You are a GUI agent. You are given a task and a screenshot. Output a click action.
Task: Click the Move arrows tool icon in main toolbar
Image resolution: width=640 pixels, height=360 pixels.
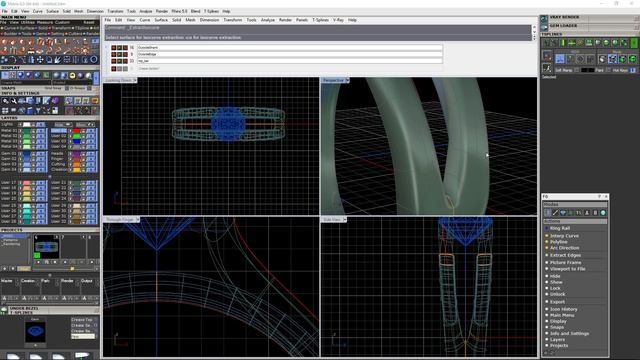(40, 60)
